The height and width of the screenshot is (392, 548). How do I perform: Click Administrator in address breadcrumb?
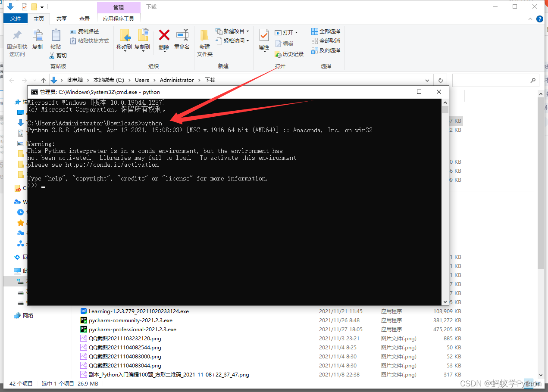click(x=177, y=80)
